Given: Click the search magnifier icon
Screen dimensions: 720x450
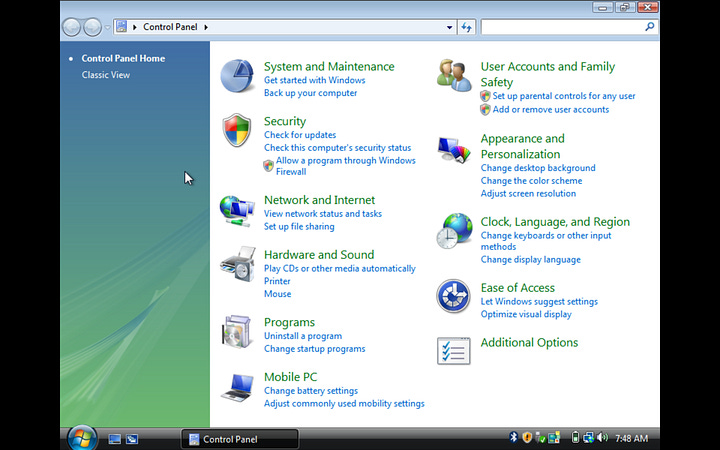Looking at the screenshot, I should coord(649,27).
